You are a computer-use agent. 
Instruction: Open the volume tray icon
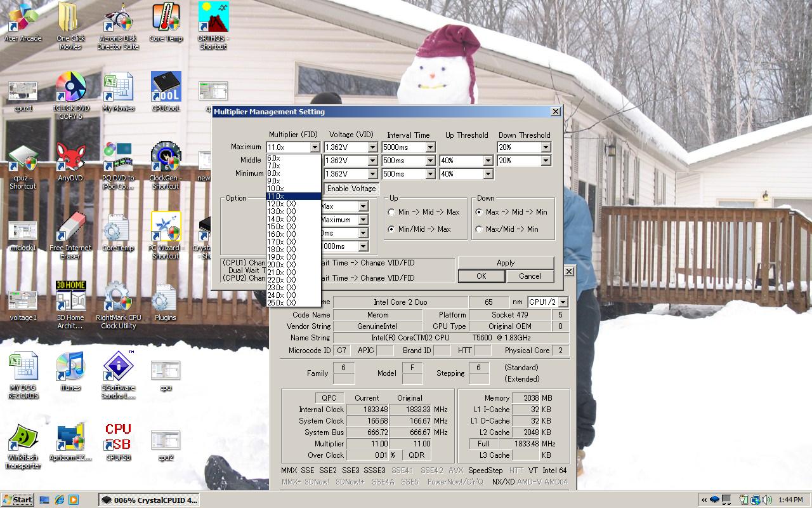(766, 500)
